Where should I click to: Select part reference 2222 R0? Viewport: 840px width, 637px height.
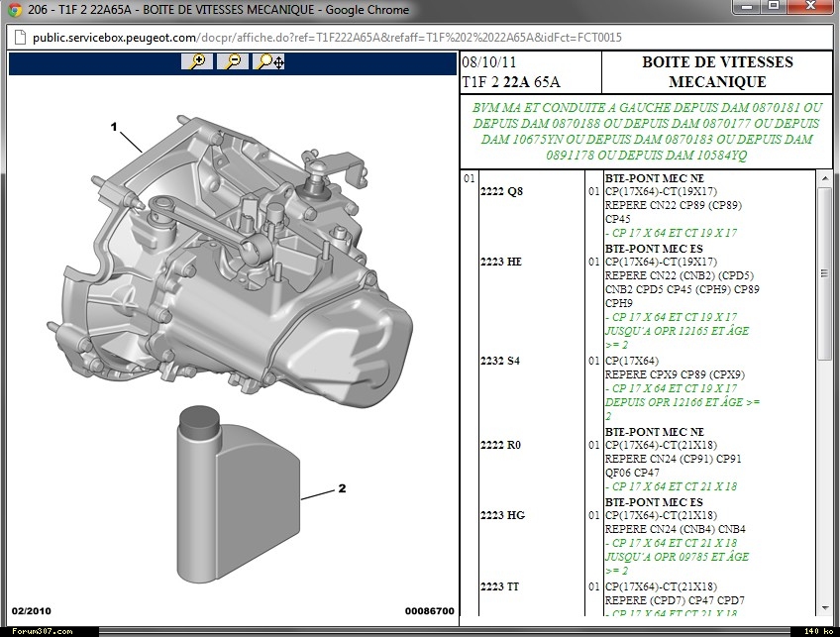click(x=500, y=446)
